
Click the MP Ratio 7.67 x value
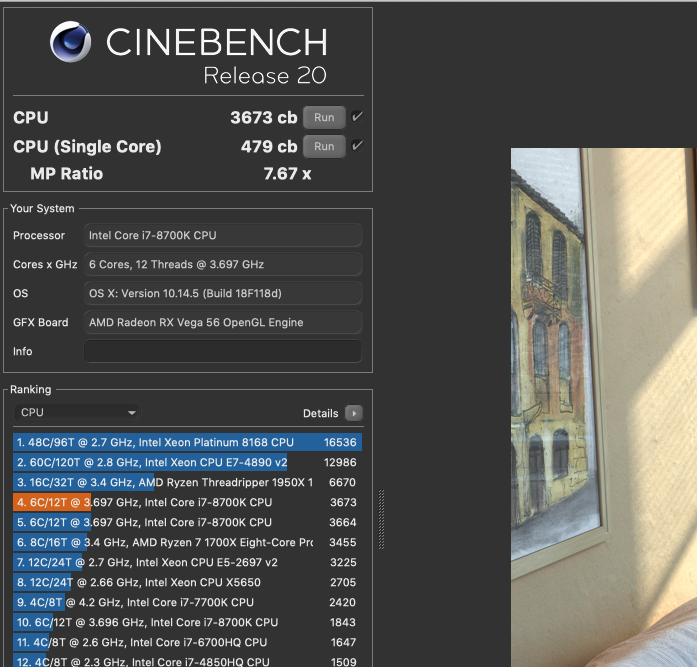(287, 174)
